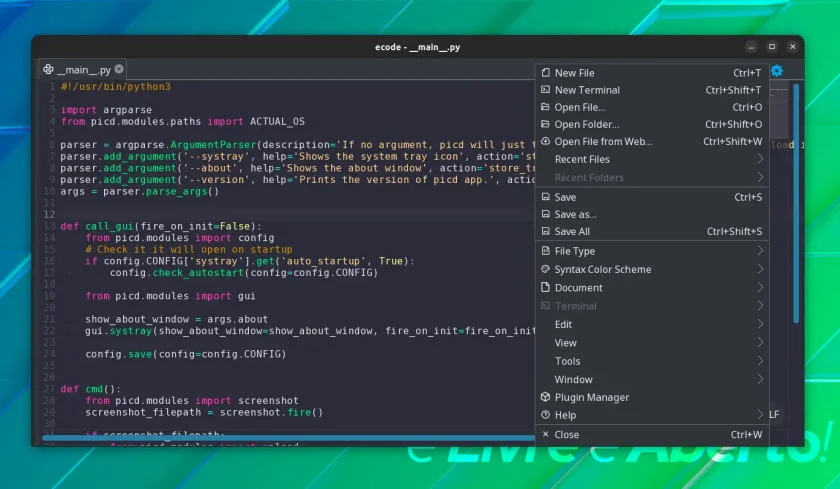The width and height of the screenshot is (840, 489).
Task: Maximize the ecode window
Action: (772, 47)
